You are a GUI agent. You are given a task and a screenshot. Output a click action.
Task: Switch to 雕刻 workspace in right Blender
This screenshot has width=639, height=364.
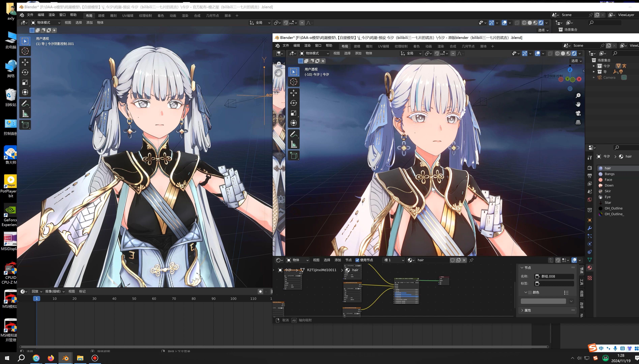point(369,46)
